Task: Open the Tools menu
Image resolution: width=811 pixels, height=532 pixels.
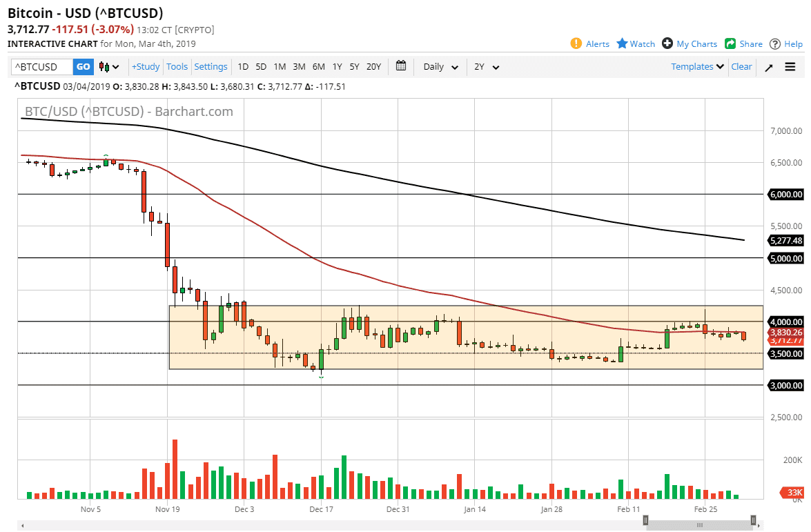Action: [177, 66]
